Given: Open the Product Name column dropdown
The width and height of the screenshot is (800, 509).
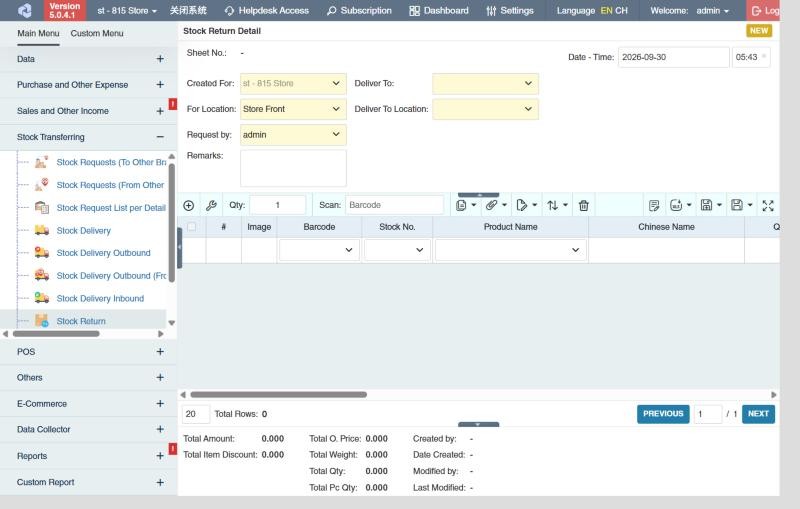Looking at the screenshot, I should (511, 250).
